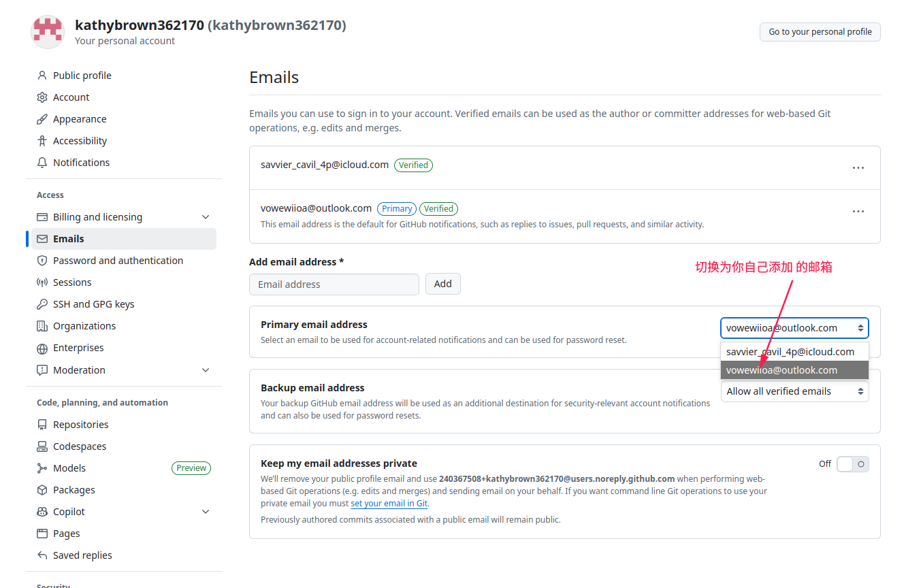Screen dimensions: 921x588
Task: Click the Notifications bell icon
Action: click(42, 163)
